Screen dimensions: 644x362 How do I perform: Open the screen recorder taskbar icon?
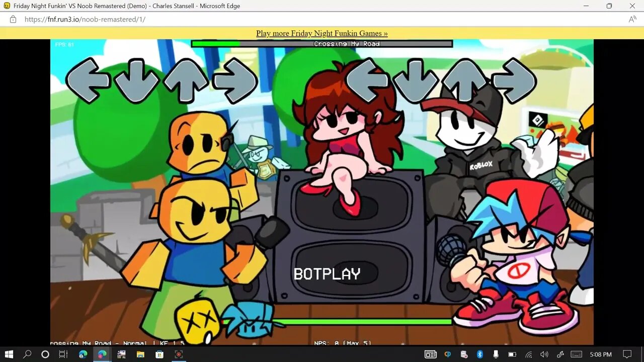(178, 354)
